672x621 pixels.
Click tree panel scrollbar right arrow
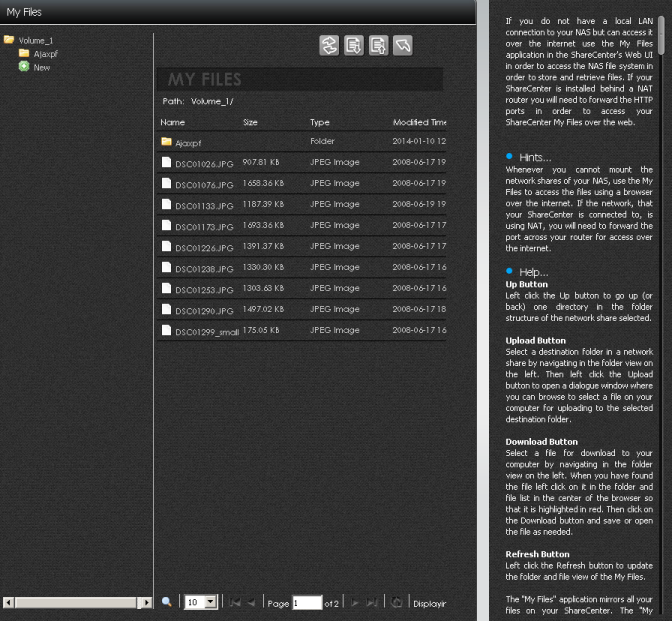coord(147,603)
